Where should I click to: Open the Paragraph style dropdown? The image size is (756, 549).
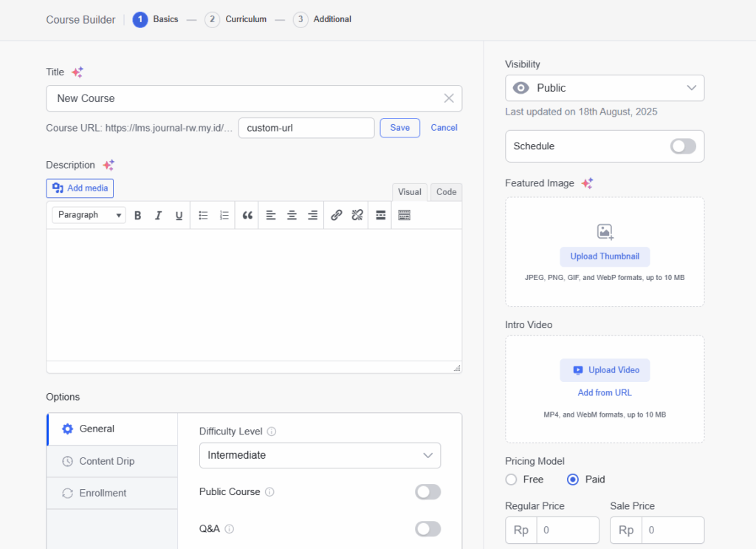click(88, 214)
